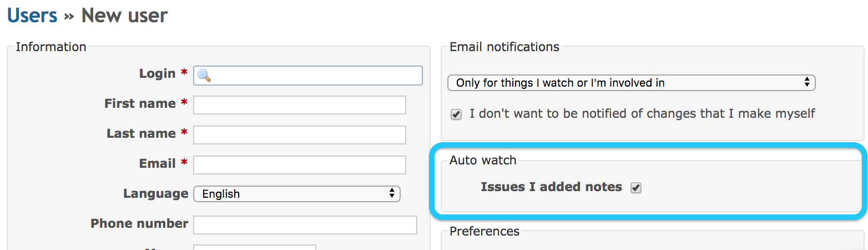
Task: Click the Preferences section legend
Action: click(x=485, y=231)
